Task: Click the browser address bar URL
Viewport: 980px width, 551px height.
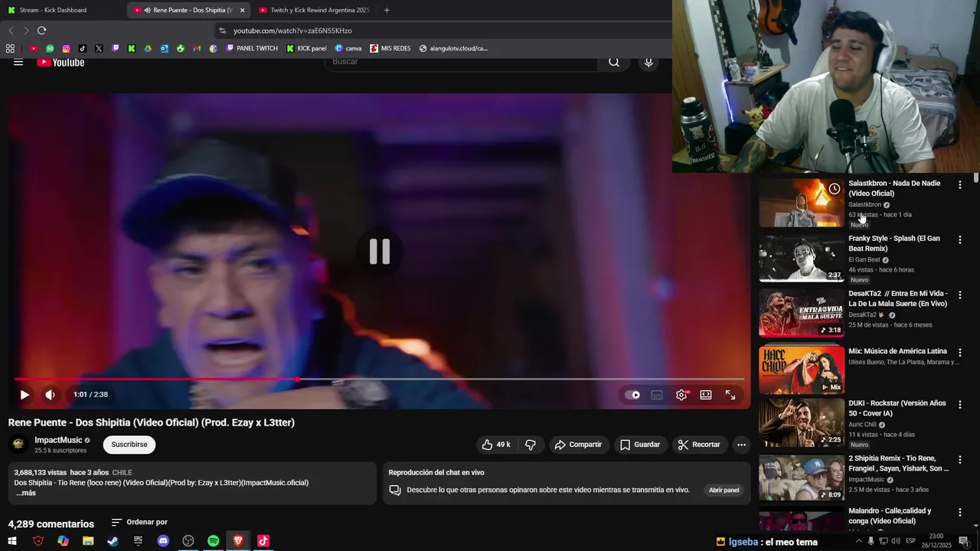Action: click(292, 31)
